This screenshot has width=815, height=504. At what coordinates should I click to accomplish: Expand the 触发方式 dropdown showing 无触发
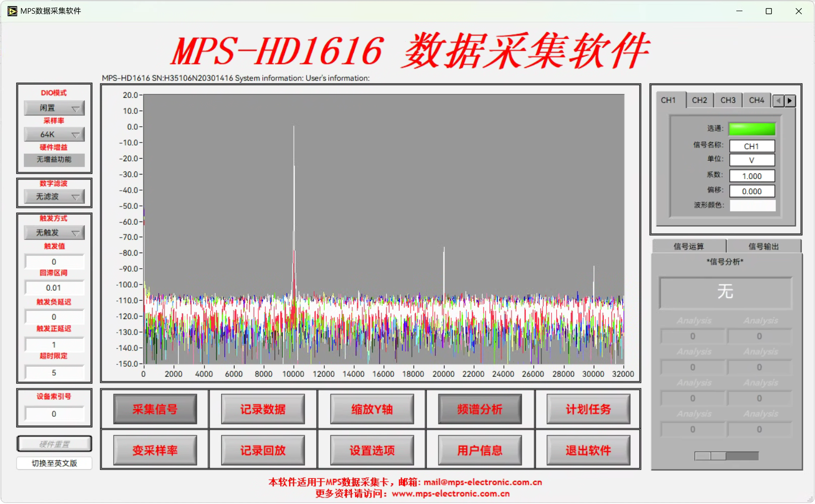point(54,233)
